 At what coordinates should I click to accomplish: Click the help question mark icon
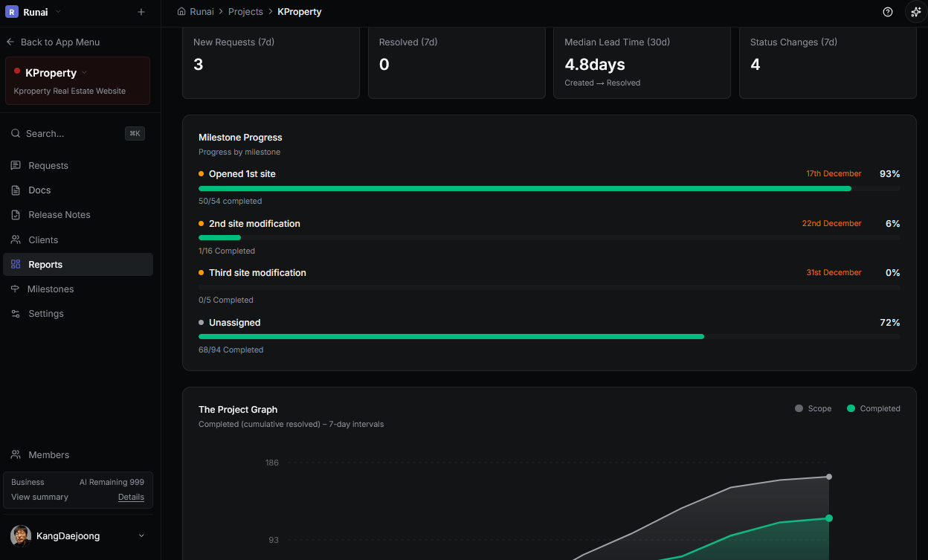click(887, 12)
